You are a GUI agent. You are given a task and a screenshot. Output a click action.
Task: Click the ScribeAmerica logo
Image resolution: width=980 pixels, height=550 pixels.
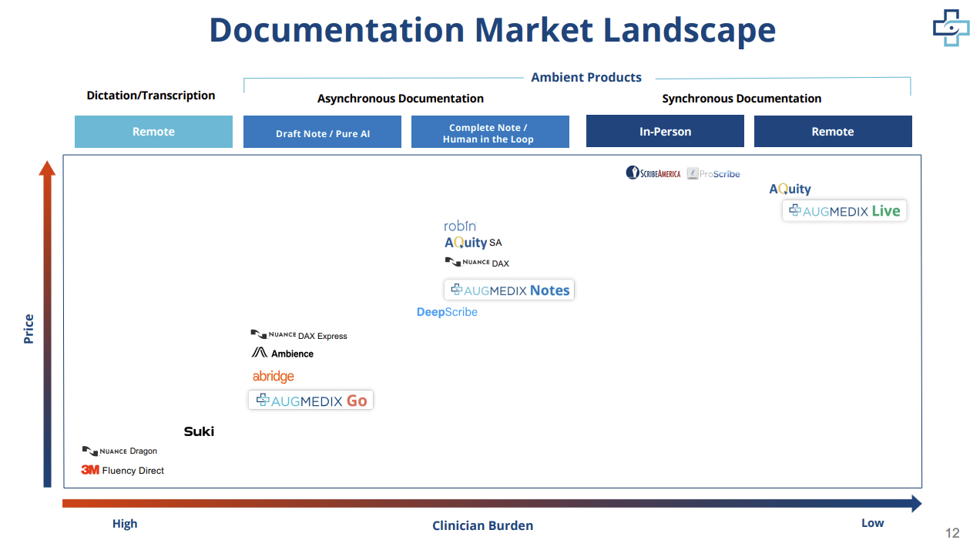pos(653,172)
